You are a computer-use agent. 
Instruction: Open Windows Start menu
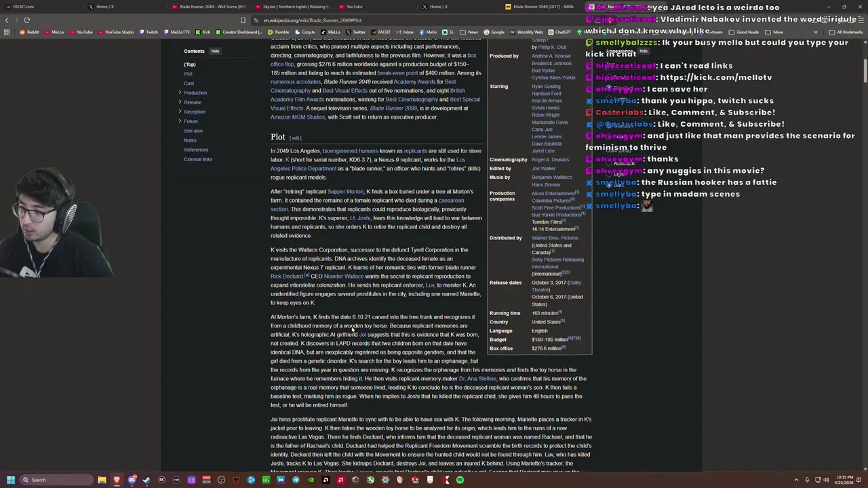(x=11, y=480)
